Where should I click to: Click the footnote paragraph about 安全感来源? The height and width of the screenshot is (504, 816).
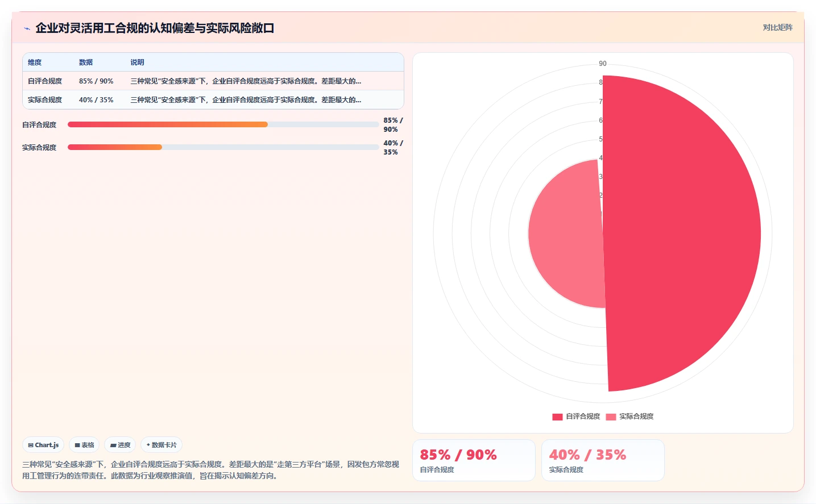210,470
